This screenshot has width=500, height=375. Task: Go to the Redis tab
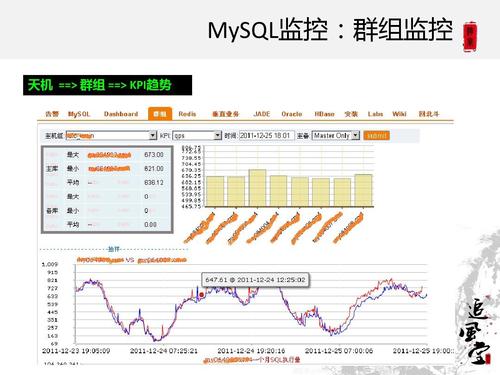(187, 114)
